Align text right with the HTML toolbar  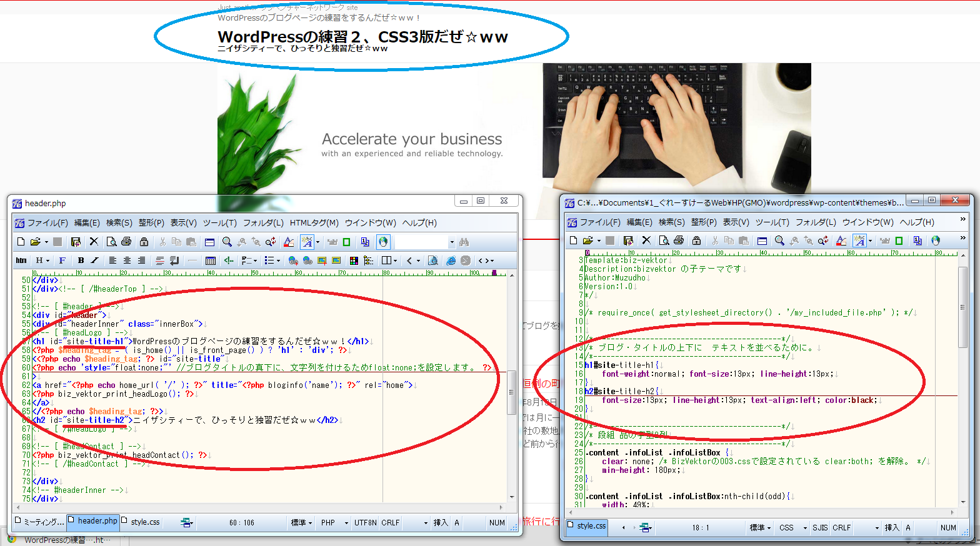[141, 261]
